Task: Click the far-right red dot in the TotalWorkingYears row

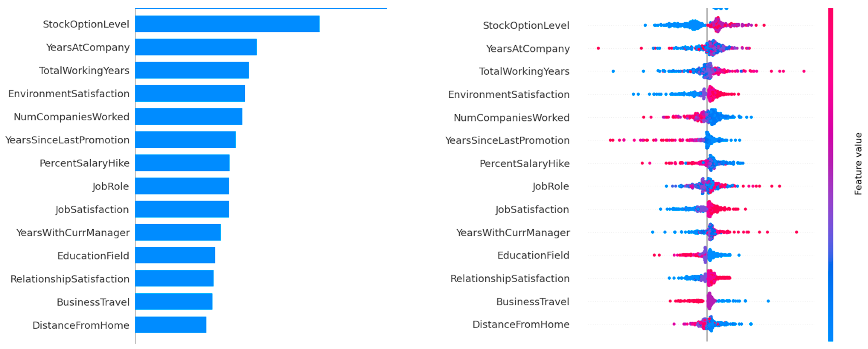Action: (804, 71)
